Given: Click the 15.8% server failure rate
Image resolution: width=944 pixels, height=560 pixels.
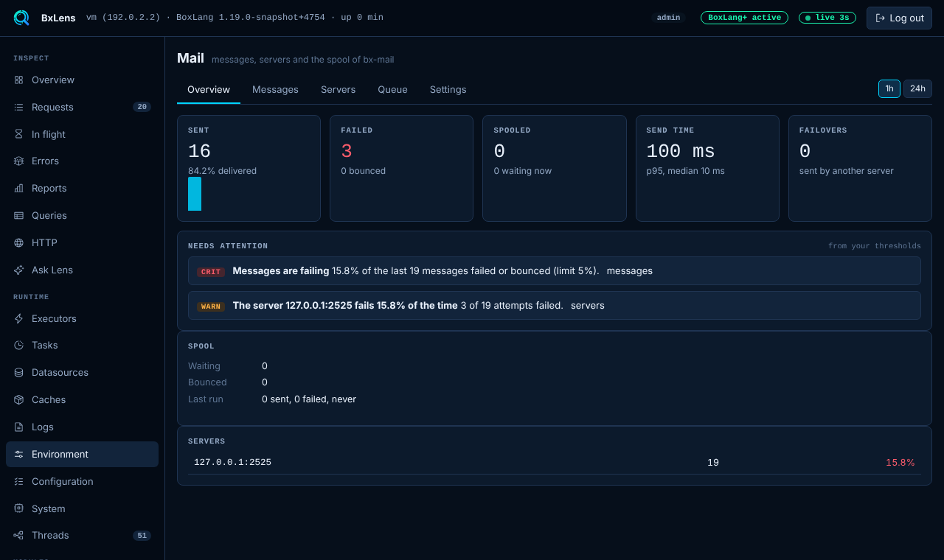Looking at the screenshot, I should coord(900,462).
